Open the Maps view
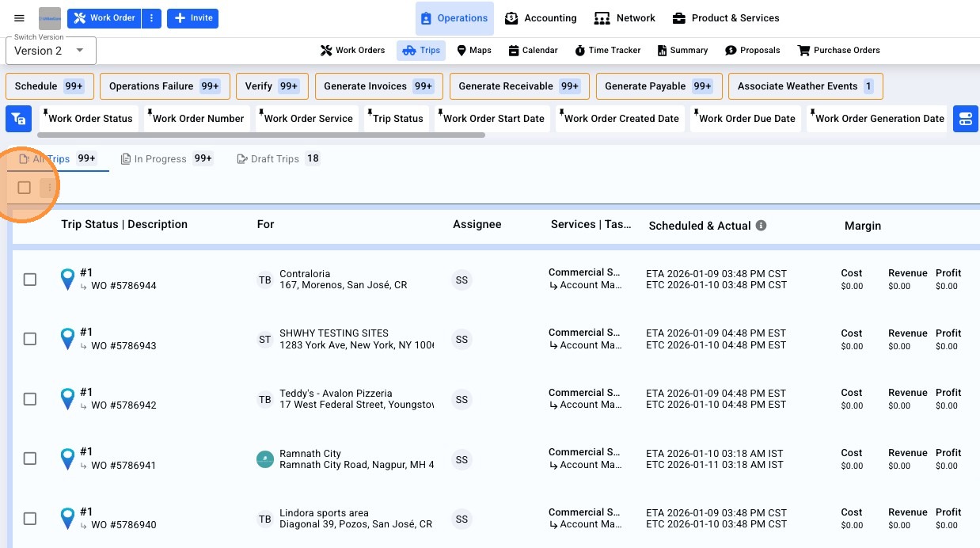980x548 pixels. [474, 50]
